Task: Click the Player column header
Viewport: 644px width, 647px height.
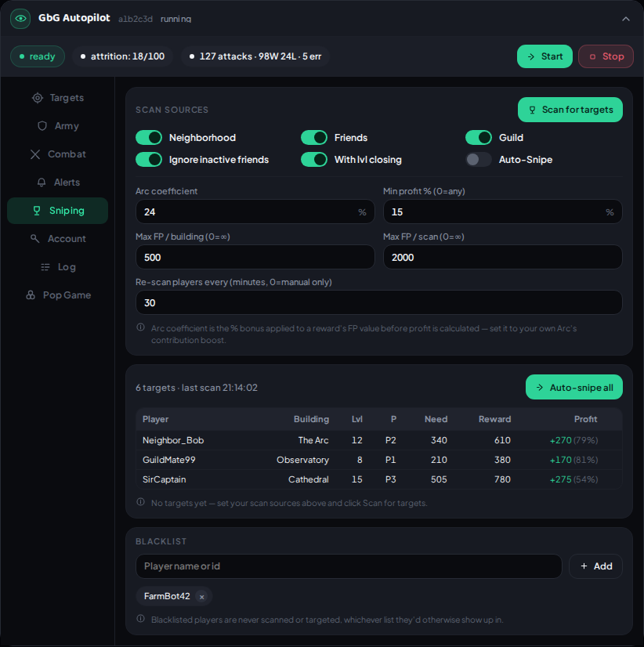Action: click(x=155, y=419)
